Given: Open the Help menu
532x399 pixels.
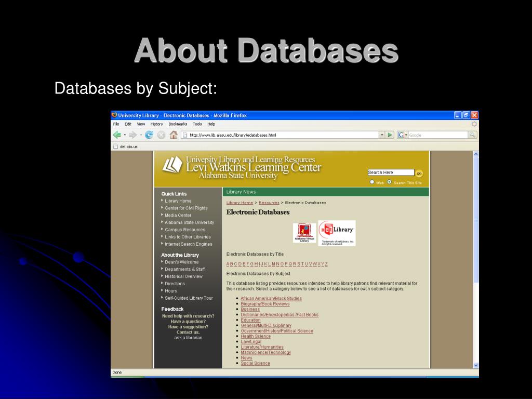Looking at the screenshot, I should click(x=211, y=124).
